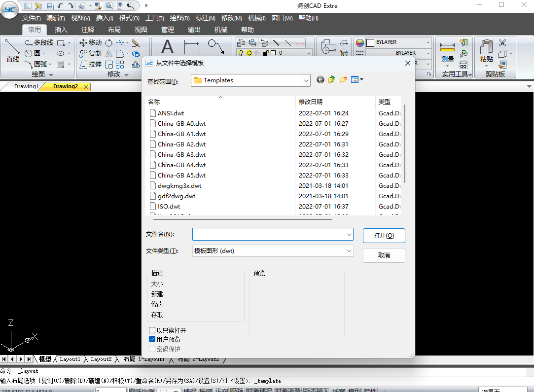Click the 打开(O) open button

pyautogui.click(x=384, y=236)
